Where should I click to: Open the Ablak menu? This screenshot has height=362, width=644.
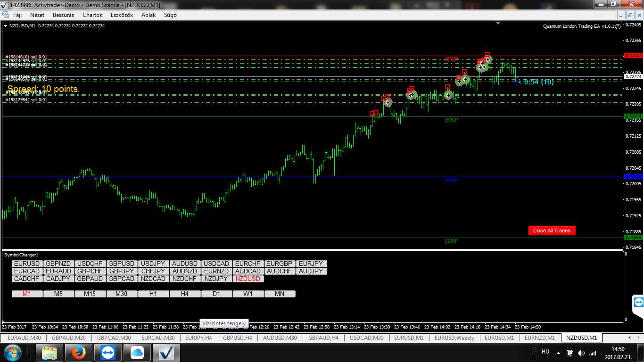pos(149,15)
